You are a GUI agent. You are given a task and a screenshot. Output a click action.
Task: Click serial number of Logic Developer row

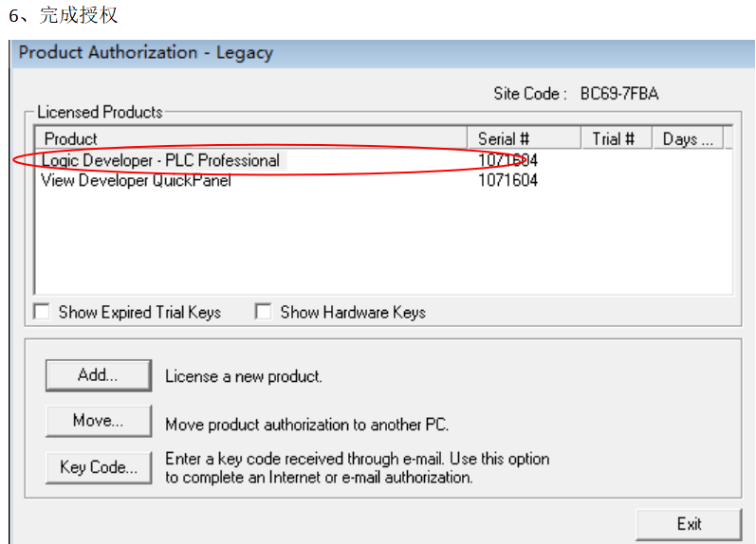(507, 160)
